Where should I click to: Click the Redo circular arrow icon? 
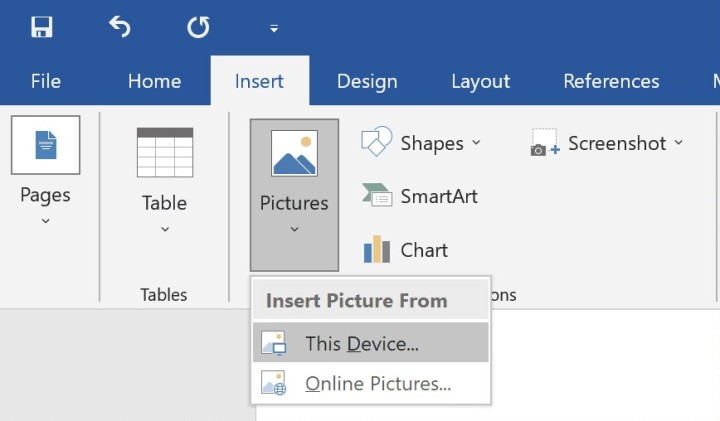(198, 27)
